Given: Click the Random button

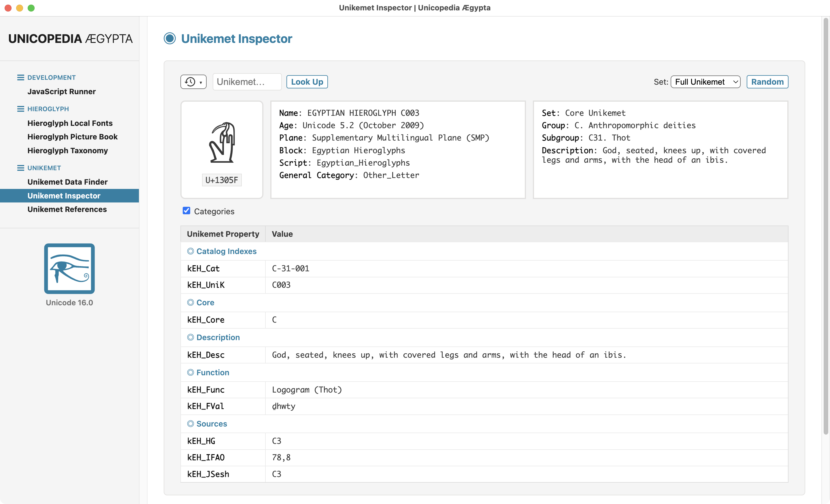Looking at the screenshot, I should (767, 82).
